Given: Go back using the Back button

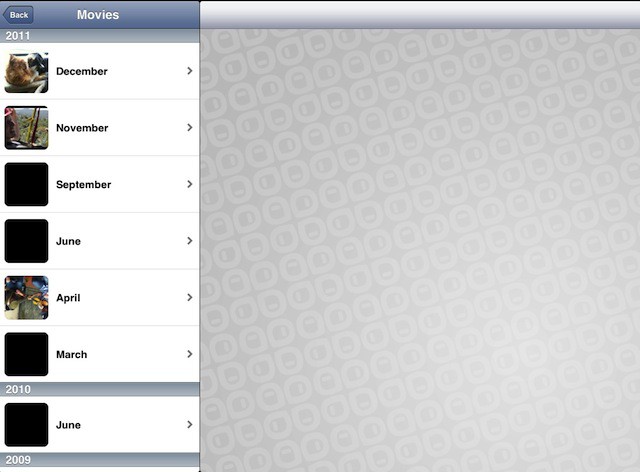Looking at the screenshot, I should point(18,15).
